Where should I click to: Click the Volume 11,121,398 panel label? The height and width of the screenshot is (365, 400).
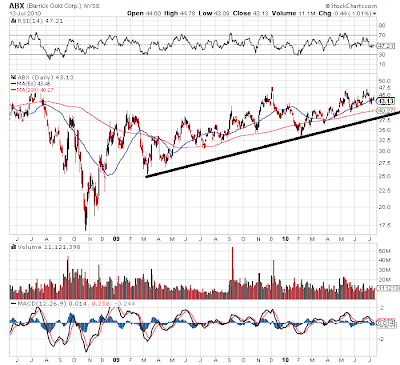(48, 247)
